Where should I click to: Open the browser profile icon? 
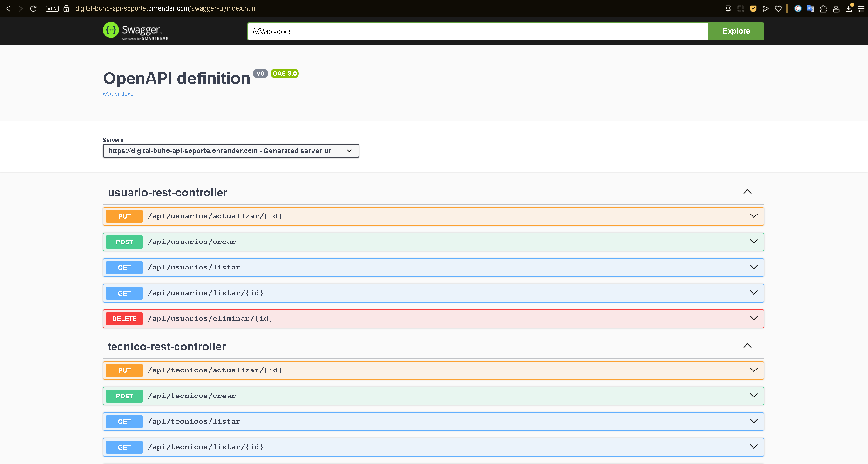pyautogui.click(x=836, y=8)
